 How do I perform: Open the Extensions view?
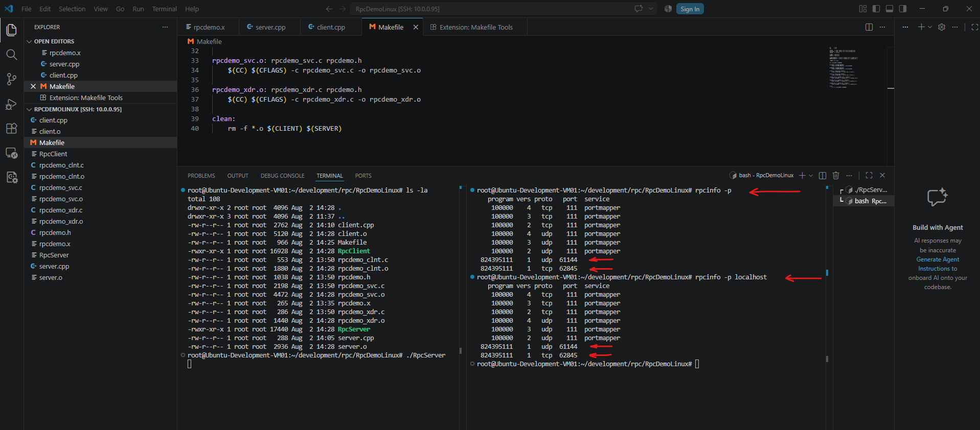pos(11,129)
